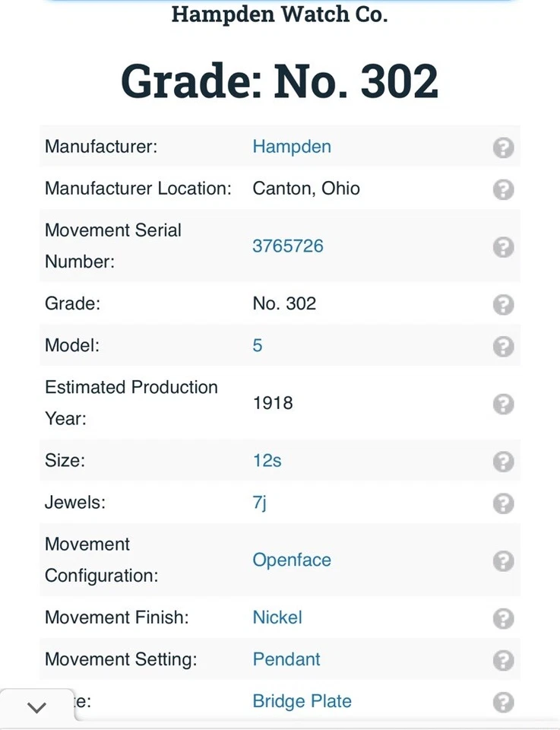Click the help icon for Grade
Screen dimensions: 560x730
point(503,304)
